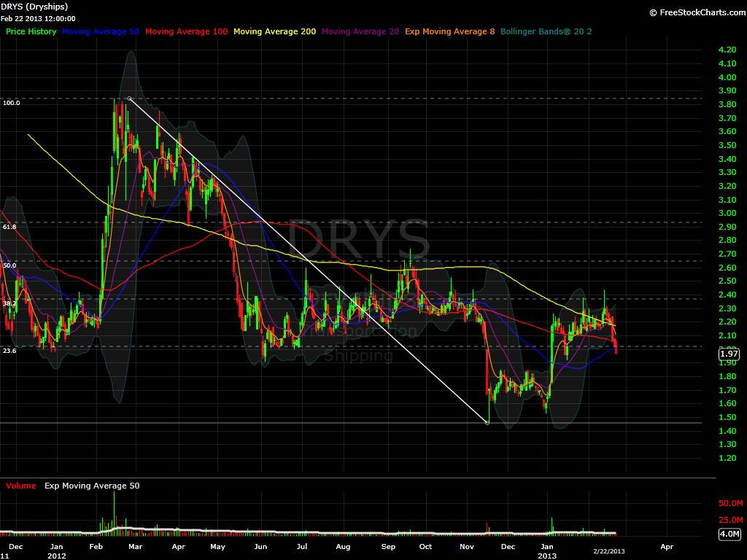Select the DRYS (Dryships) symbol title
Image resolution: width=747 pixels, height=560 pixels.
coord(34,6)
